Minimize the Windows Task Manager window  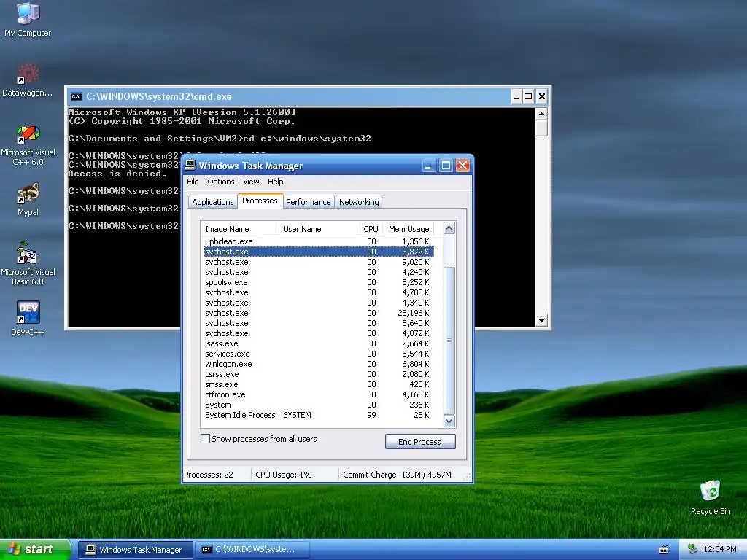(429, 166)
